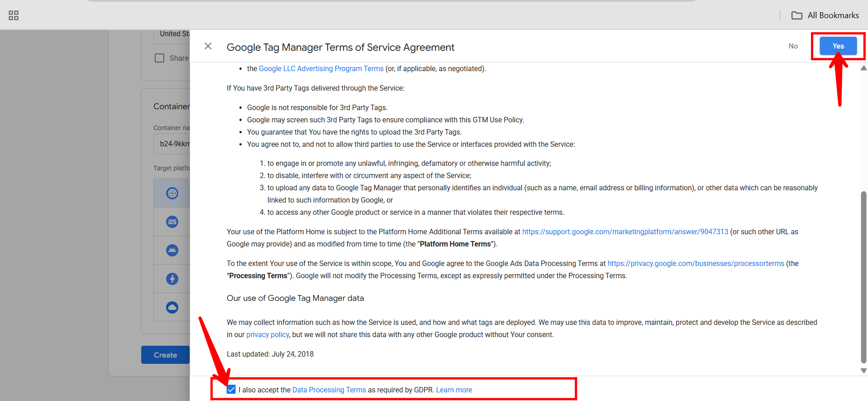Select the iOS target platform icon
The image size is (868, 401).
(x=172, y=222)
